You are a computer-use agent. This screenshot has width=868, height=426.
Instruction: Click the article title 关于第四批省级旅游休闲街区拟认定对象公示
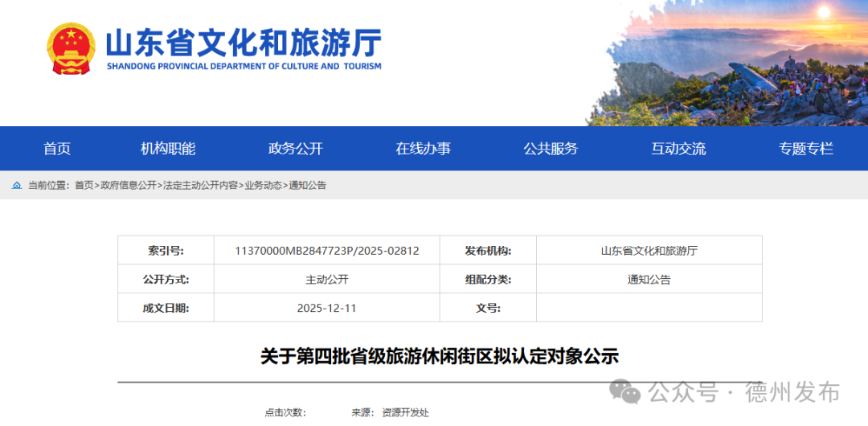(440, 356)
